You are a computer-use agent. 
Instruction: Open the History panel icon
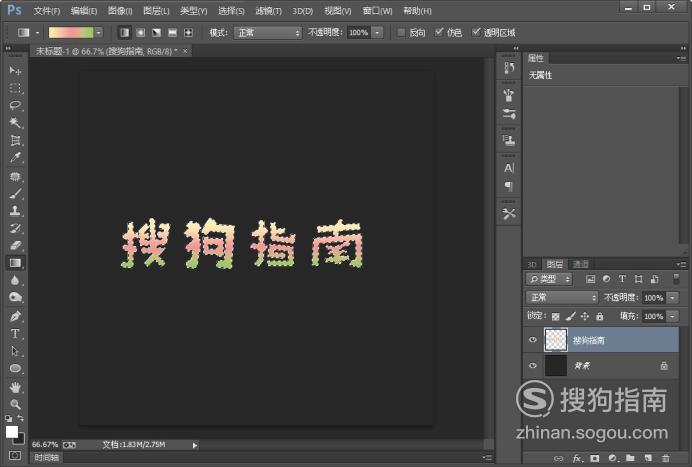[509, 68]
